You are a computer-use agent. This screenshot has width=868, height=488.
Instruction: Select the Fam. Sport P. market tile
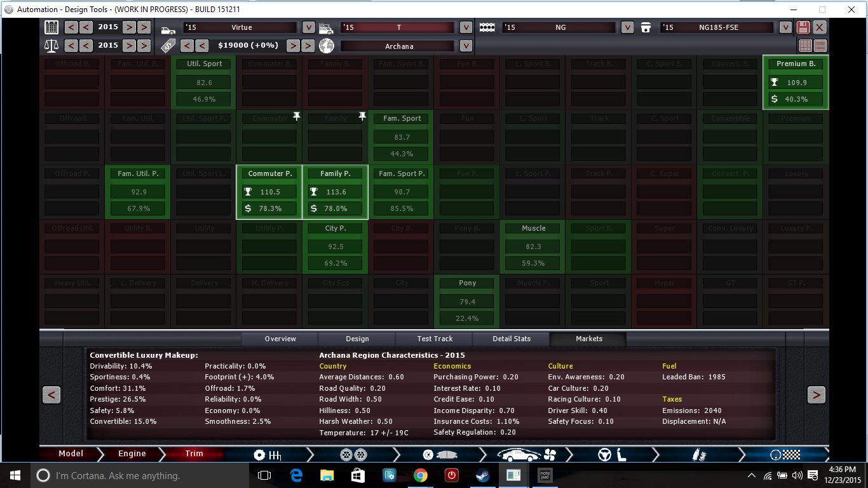coord(402,192)
